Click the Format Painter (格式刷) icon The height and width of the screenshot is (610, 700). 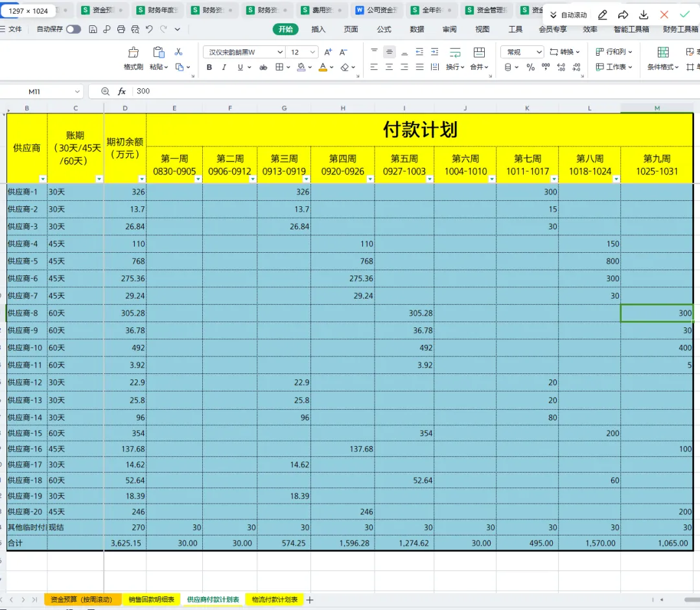(133, 53)
